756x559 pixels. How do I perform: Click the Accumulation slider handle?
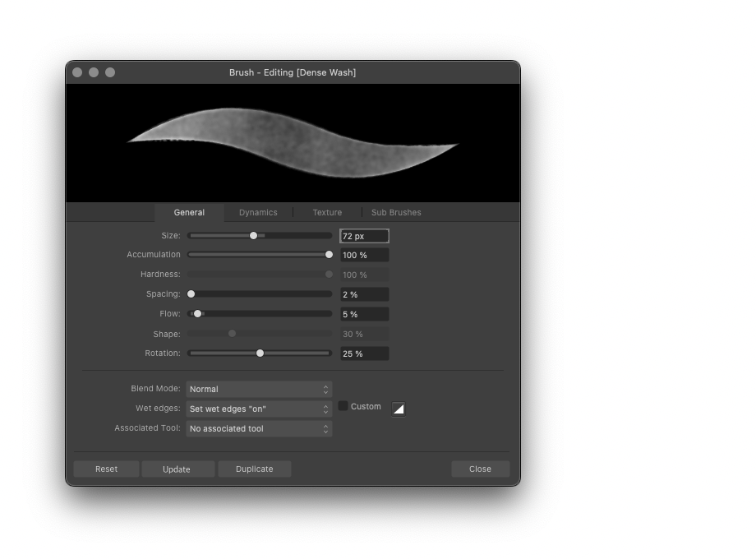pyautogui.click(x=329, y=254)
